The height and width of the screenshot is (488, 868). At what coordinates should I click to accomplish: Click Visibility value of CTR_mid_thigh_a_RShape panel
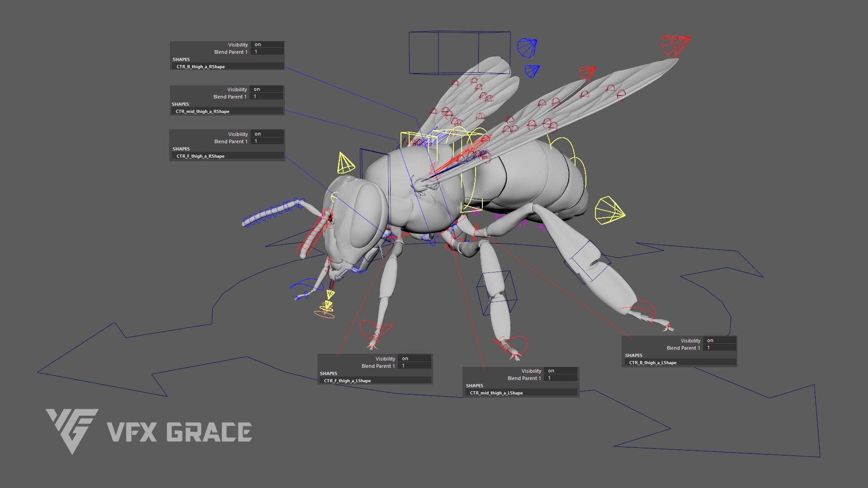[266, 89]
